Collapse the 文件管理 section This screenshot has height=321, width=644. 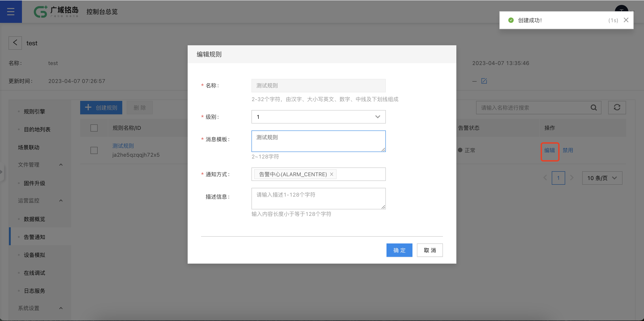(61, 165)
